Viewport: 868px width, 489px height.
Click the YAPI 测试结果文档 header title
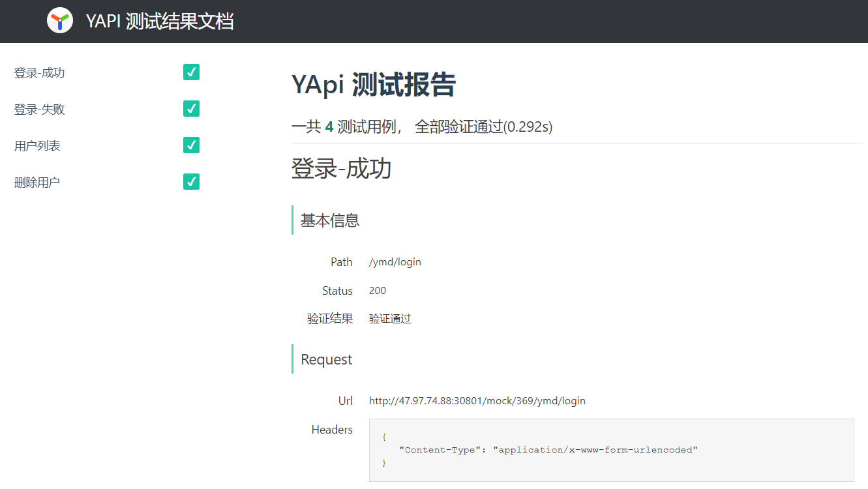[x=160, y=22]
